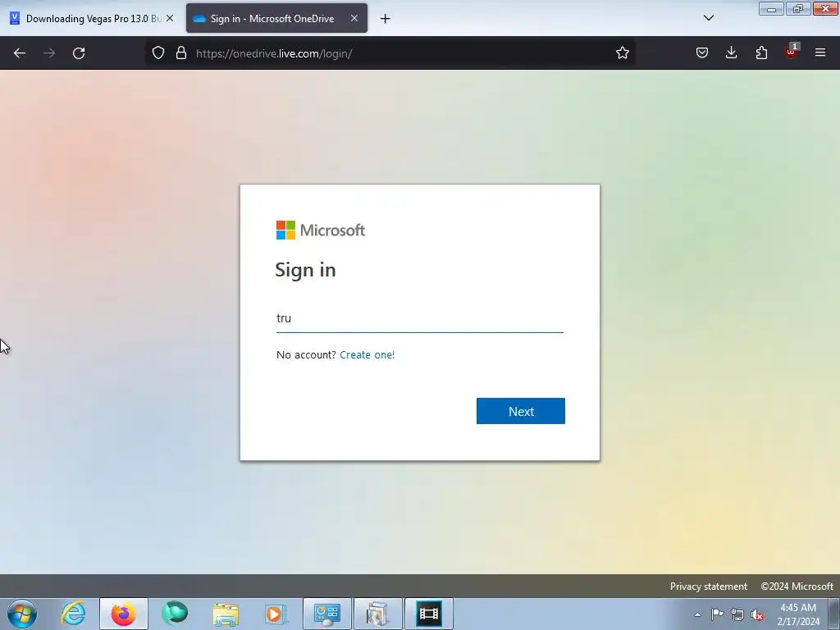The width and height of the screenshot is (840, 630).
Task: Open the uBlock Origin extension icon
Action: coord(791,52)
